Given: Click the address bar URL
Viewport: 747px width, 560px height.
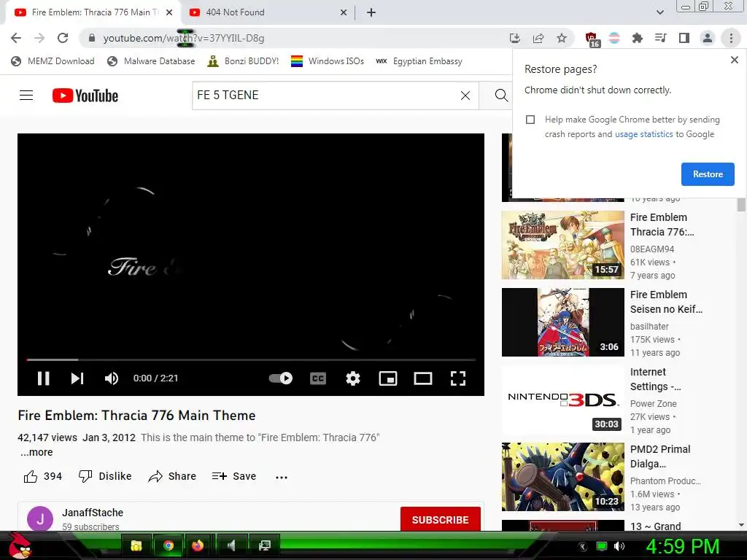Looking at the screenshot, I should tap(184, 38).
